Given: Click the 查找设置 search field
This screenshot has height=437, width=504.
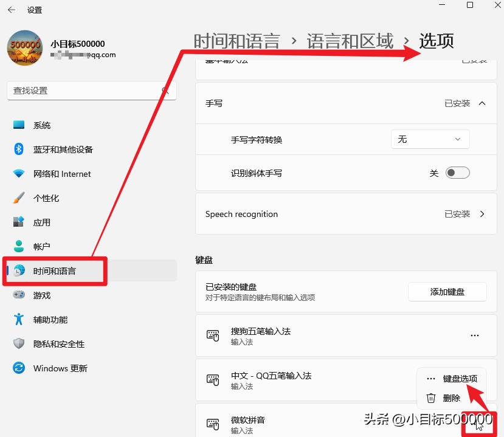Looking at the screenshot, I should pos(91,89).
